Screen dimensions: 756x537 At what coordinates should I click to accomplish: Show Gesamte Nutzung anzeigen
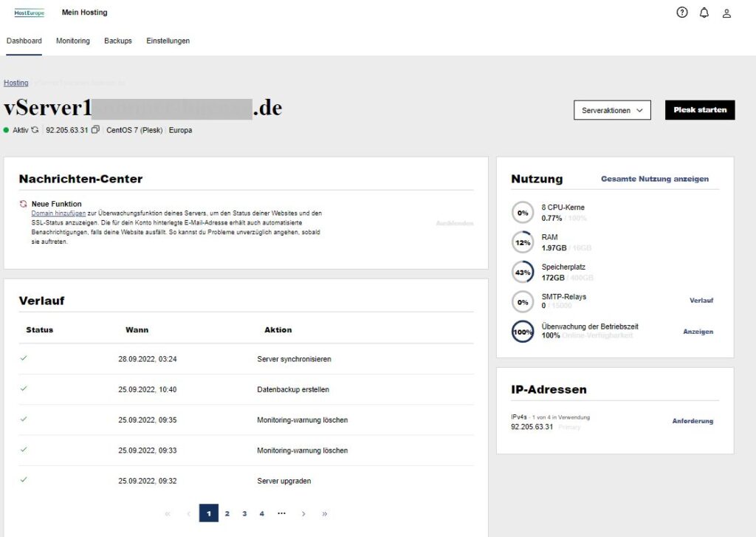(656, 178)
